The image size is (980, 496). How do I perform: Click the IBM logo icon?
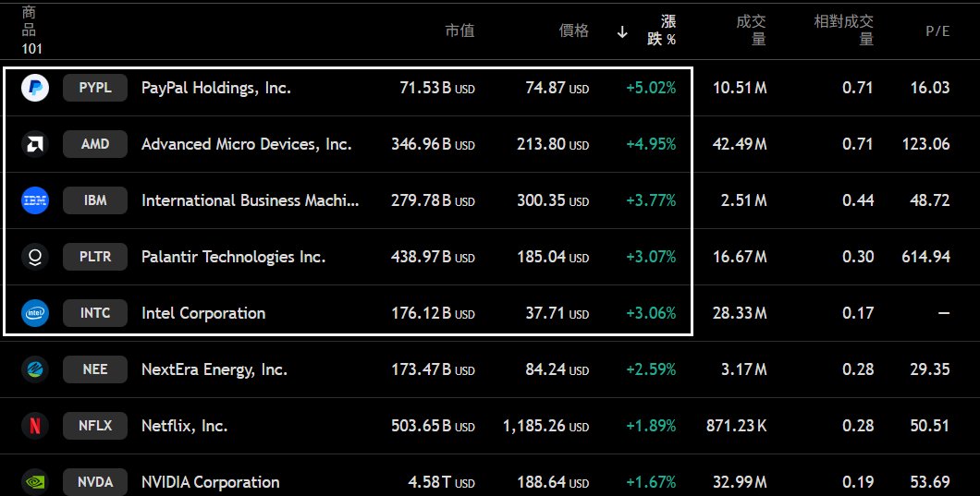pos(35,200)
